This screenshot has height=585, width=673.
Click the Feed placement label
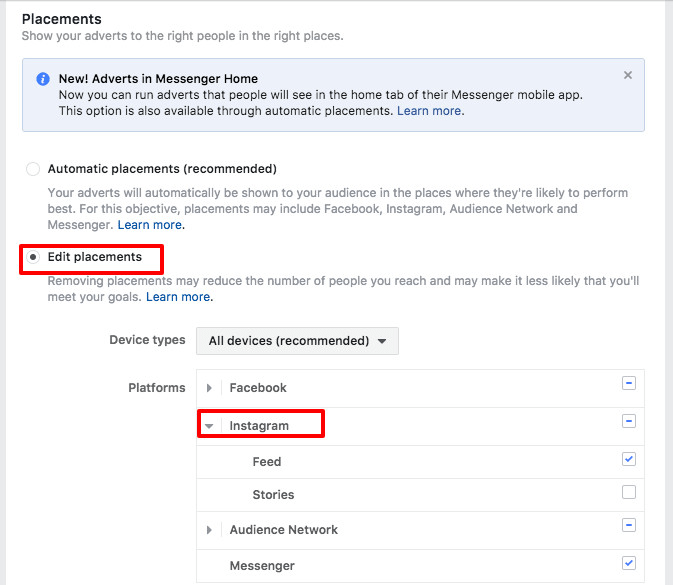(x=267, y=462)
